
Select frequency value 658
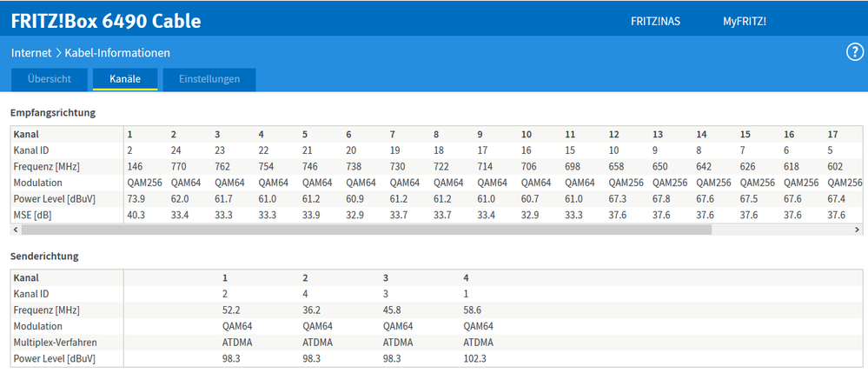pyautogui.click(x=616, y=166)
